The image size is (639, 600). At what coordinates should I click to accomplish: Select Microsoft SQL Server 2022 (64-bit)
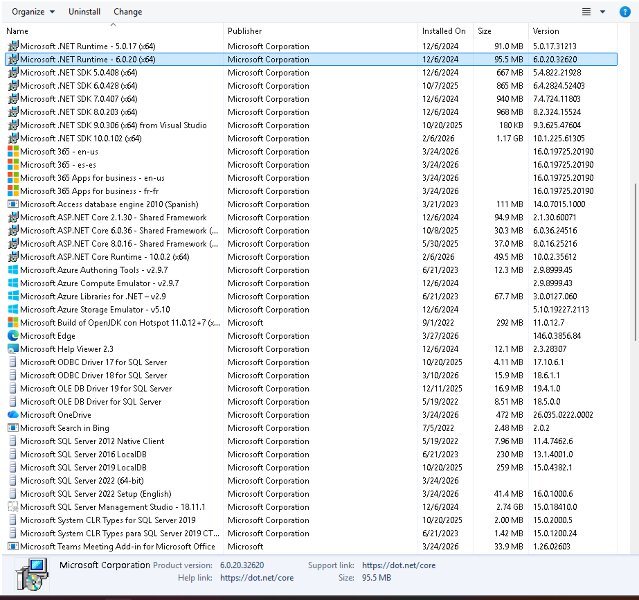click(312, 481)
